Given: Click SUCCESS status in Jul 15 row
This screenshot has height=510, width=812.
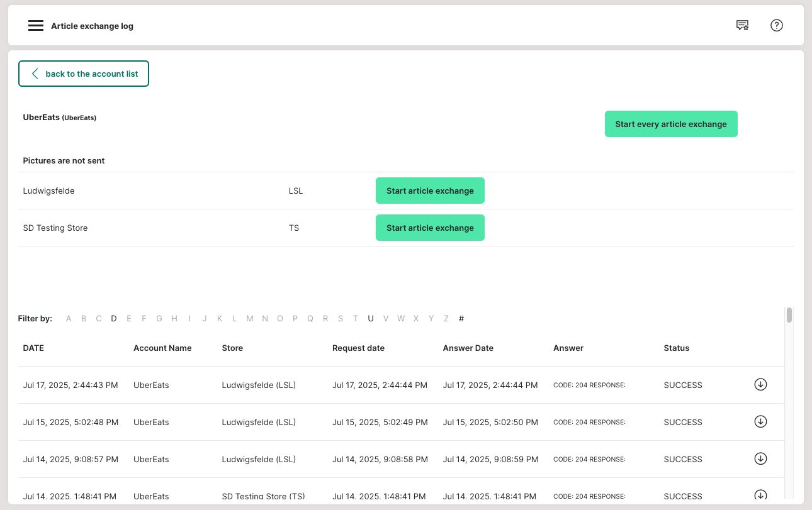Looking at the screenshot, I should 683,422.
